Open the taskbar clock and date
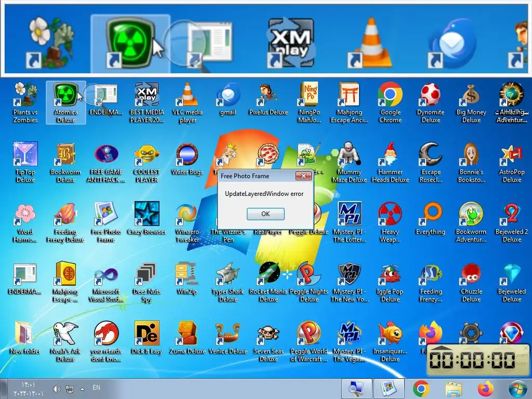532x399 pixels. (29, 389)
